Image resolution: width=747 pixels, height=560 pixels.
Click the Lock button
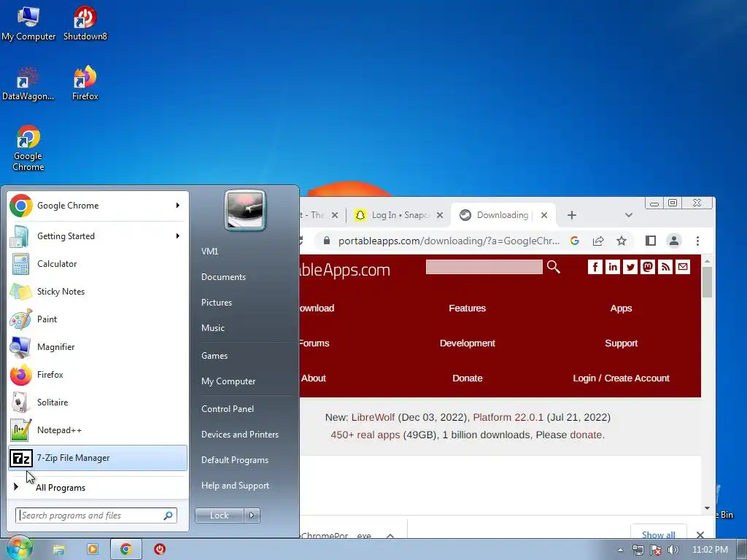click(219, 516)
